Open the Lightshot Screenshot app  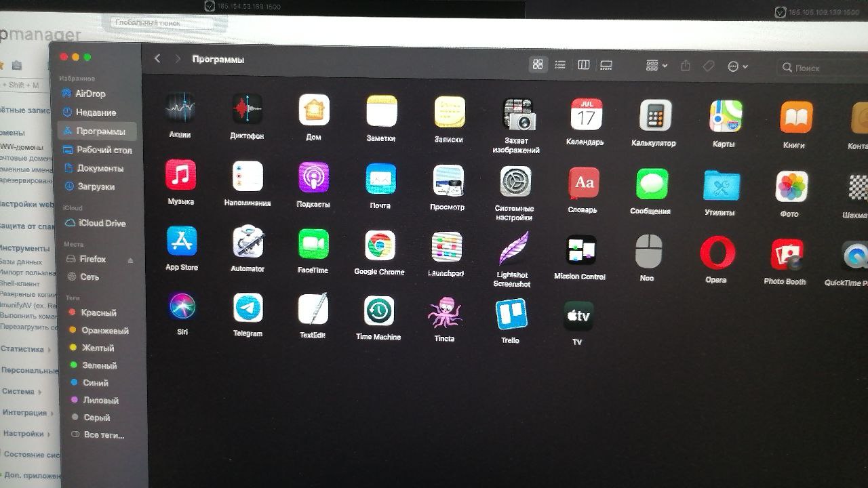point(513,248)
